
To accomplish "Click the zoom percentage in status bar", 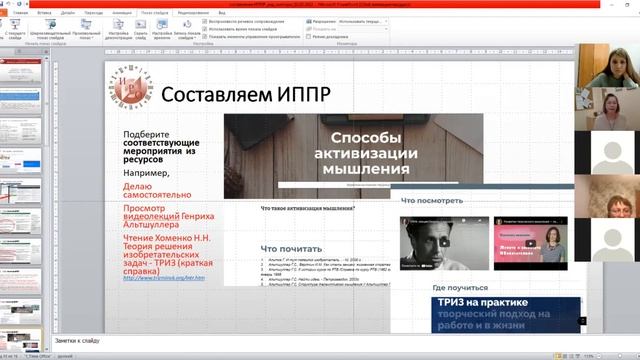I will point(589,356).
